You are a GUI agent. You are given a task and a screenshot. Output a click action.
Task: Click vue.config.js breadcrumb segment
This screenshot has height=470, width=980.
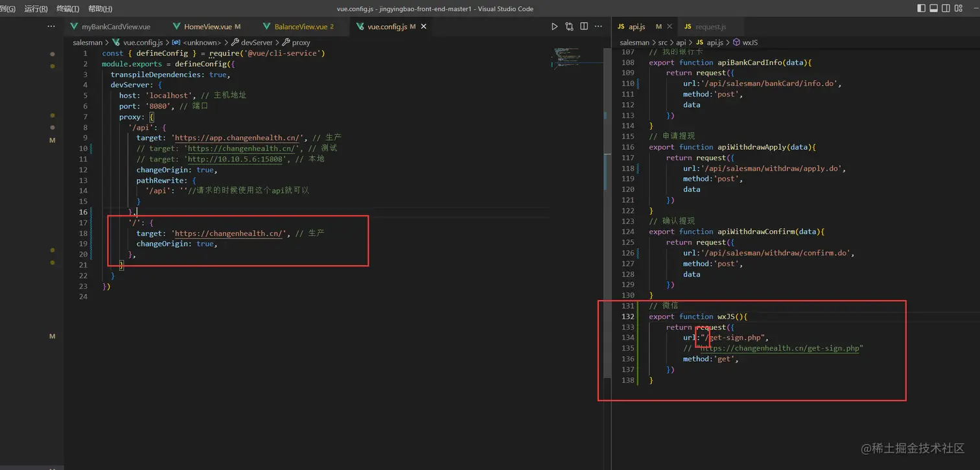[x=143, y=42]
